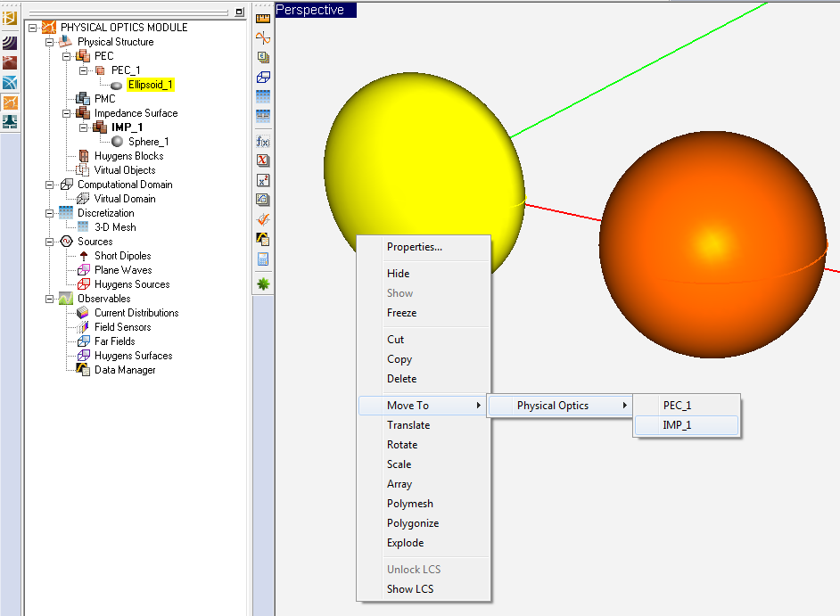Click the pin button atop navigation panel
840x616 pixels.
tap(239, 12)
